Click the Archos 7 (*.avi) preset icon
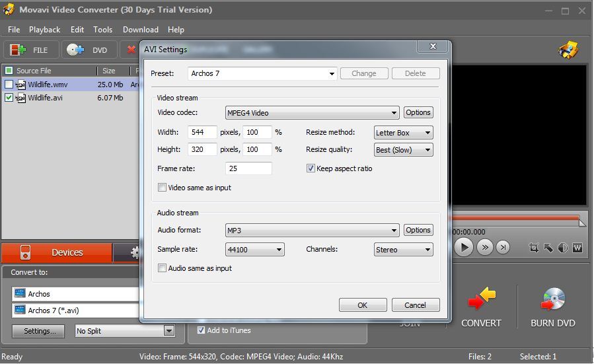Viewport: 594px width, 364px height. pyautogui.click(x=20, y=310)
